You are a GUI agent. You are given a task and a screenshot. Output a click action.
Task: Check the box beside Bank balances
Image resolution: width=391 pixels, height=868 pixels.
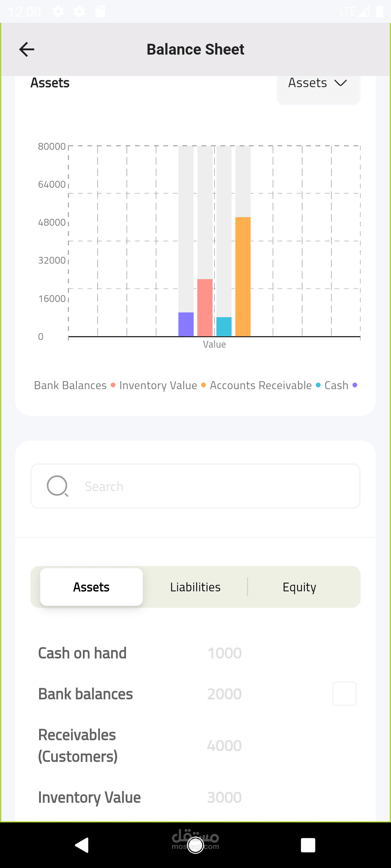344,694
